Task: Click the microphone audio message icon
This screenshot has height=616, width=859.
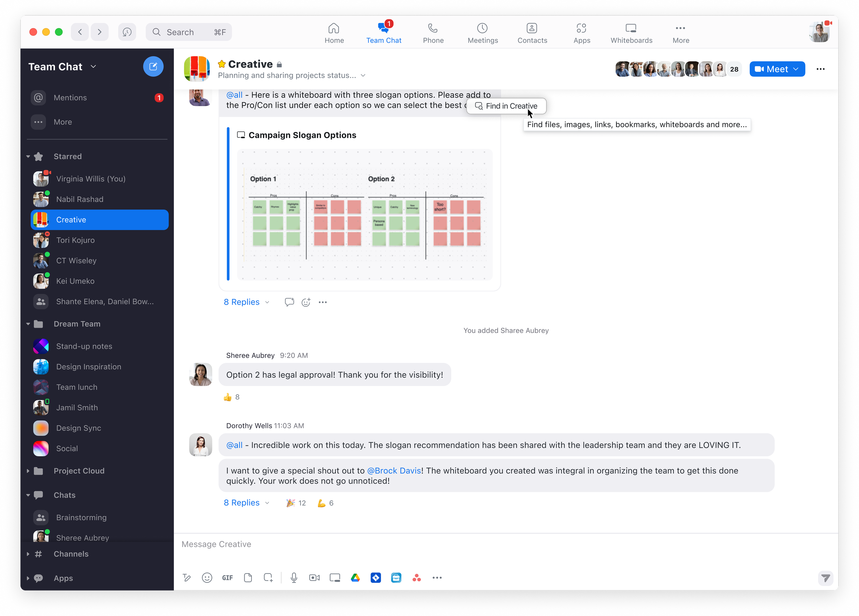Action: [294, 578]
